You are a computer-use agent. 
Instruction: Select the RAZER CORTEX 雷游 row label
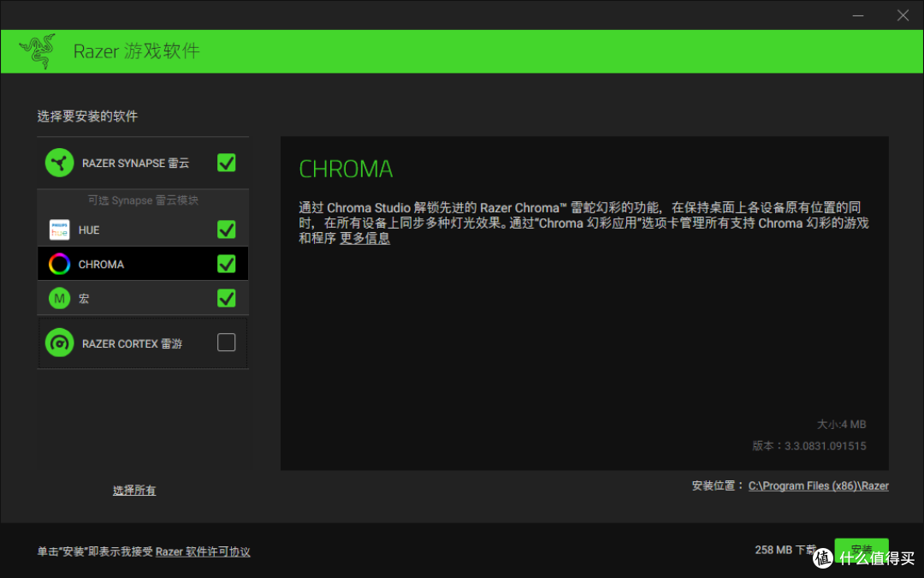point(132,344)
